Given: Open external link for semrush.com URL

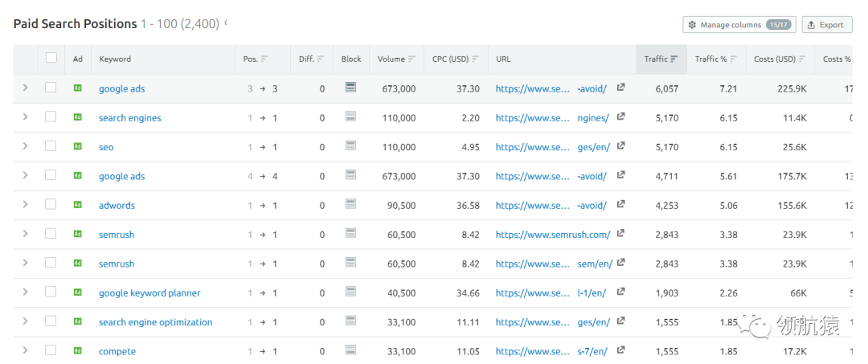Looking at the screenshot, I should pos(620,234).
